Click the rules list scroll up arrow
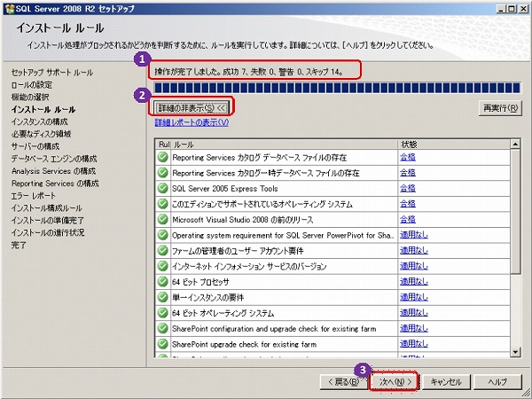 [515, 145]
